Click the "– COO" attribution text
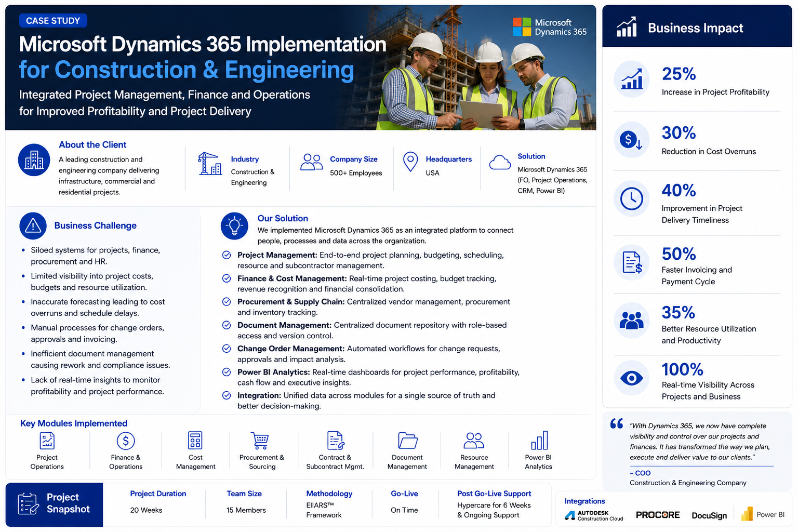This screenshot has width=798, height=532. pyautogui.click(x=640, y=473)
